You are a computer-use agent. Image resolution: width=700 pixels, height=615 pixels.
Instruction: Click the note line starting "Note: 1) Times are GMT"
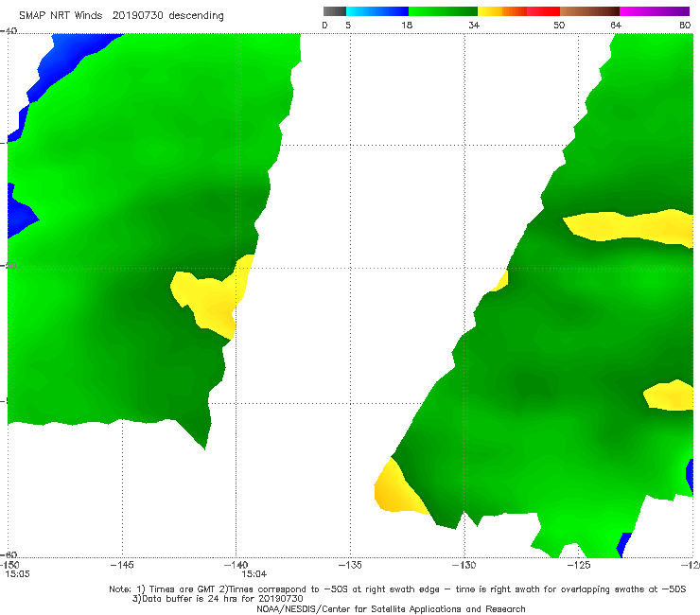coord(397,589)
